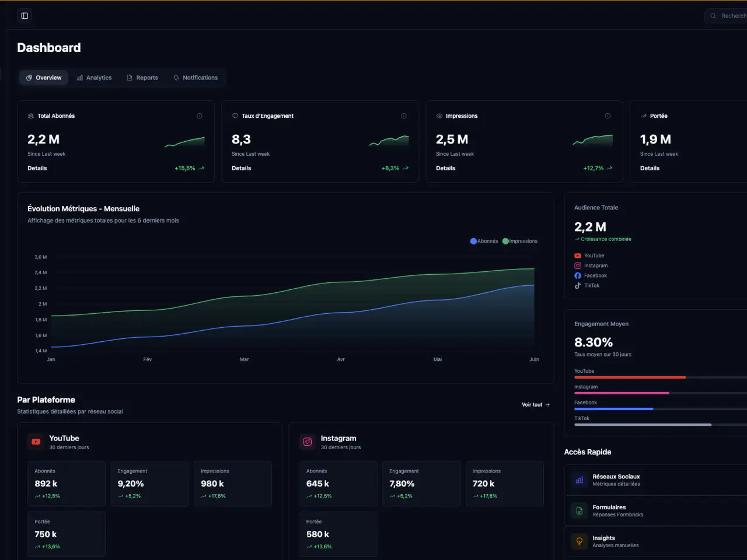The height and width of the screenshot is (560, 747).
Task: Click Voir tout link
Action: (x=536, y=405)
